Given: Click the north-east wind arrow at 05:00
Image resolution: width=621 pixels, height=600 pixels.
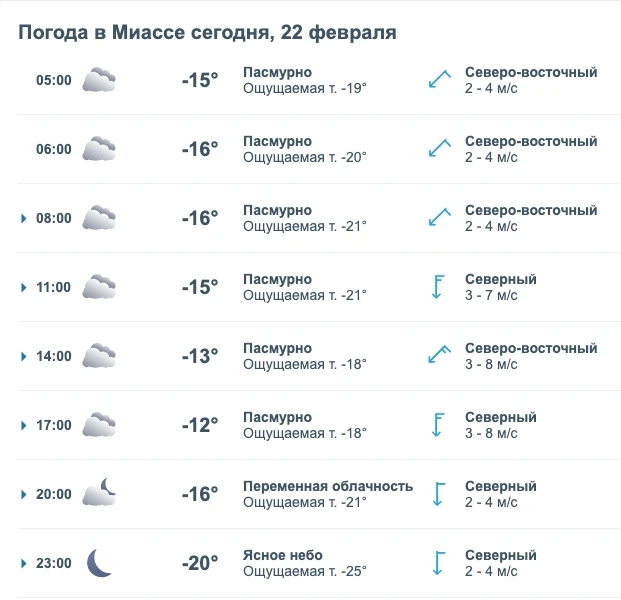Looking at the screenshot, I should tap(439, 80).
